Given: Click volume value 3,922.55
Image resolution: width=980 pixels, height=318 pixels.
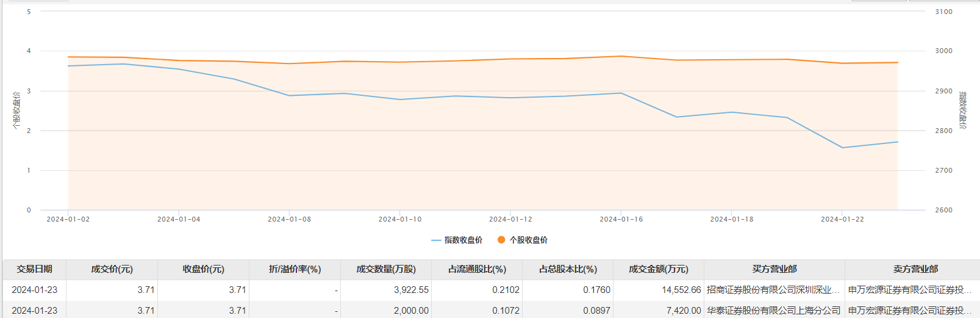Looking at the screenshot, I should tap(411, 290).
